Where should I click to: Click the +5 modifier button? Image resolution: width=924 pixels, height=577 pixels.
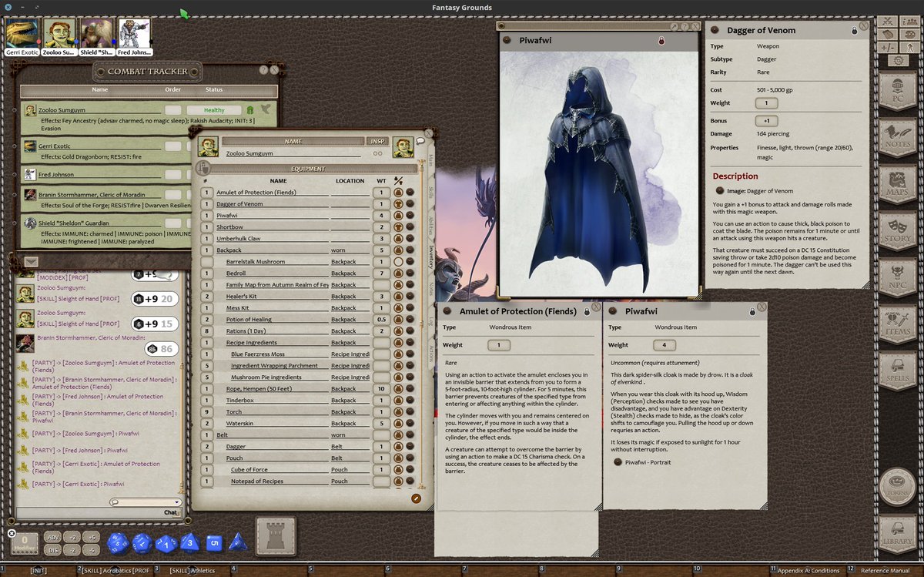tap(91, 538)
